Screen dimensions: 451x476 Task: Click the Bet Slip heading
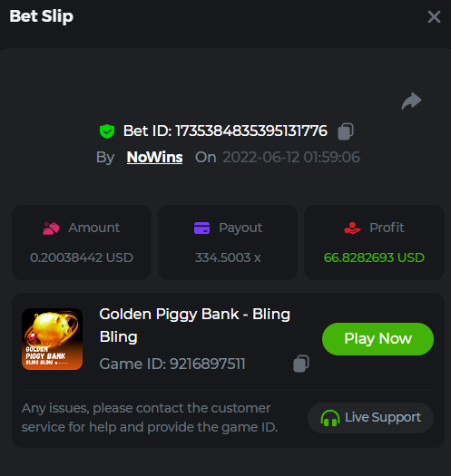42,16
